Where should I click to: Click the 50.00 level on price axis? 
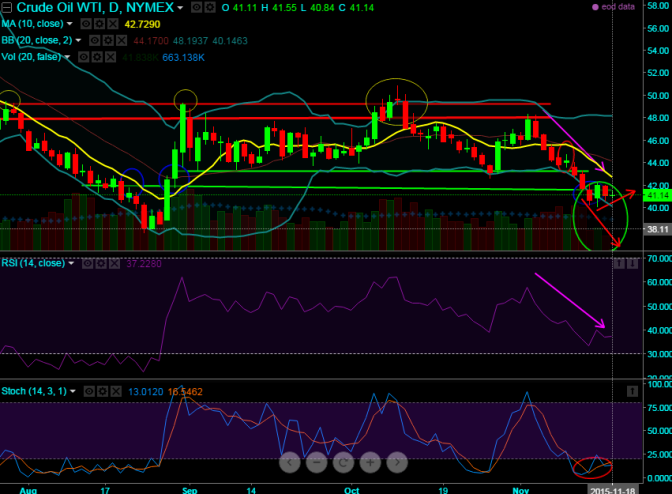[x=658, y=96]
